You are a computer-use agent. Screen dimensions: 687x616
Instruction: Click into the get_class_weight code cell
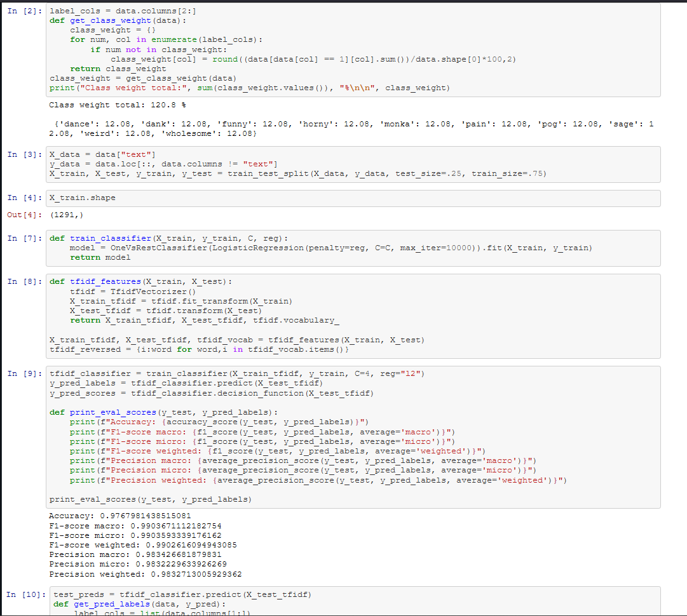pos(353,50)
